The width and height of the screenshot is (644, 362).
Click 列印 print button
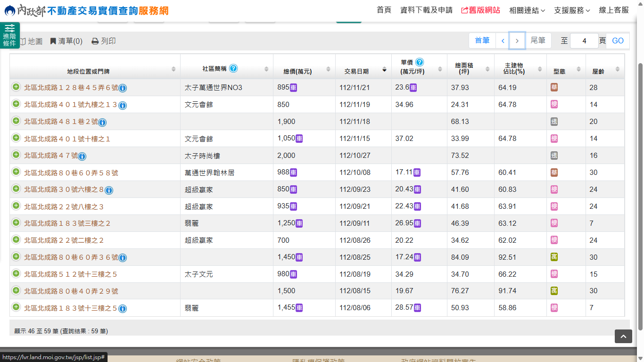104,41
